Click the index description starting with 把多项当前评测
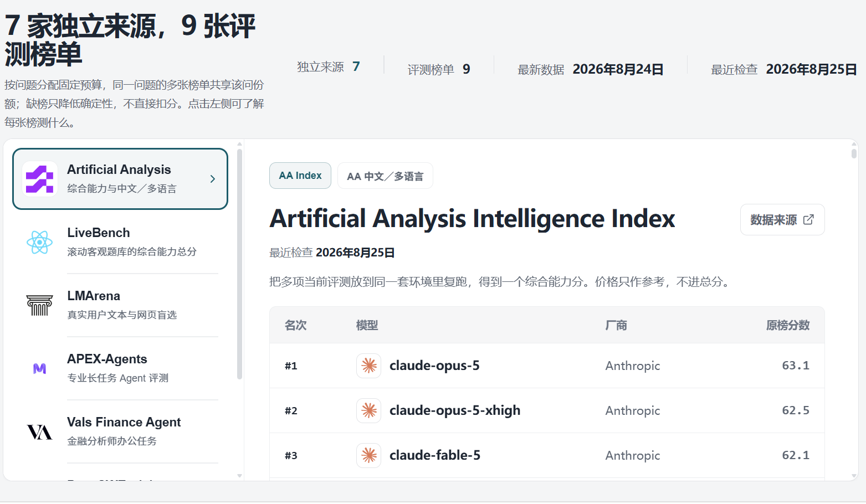Image resolution: width=866 pixels, height=504 pixels. click(x=501, y=282)
